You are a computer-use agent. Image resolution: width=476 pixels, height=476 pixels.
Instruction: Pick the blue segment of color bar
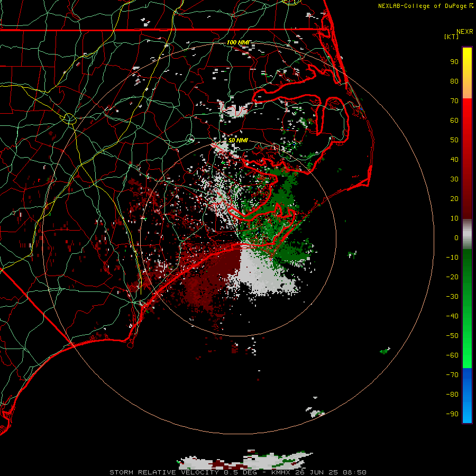pyautogui.click(x=467, y=396)
